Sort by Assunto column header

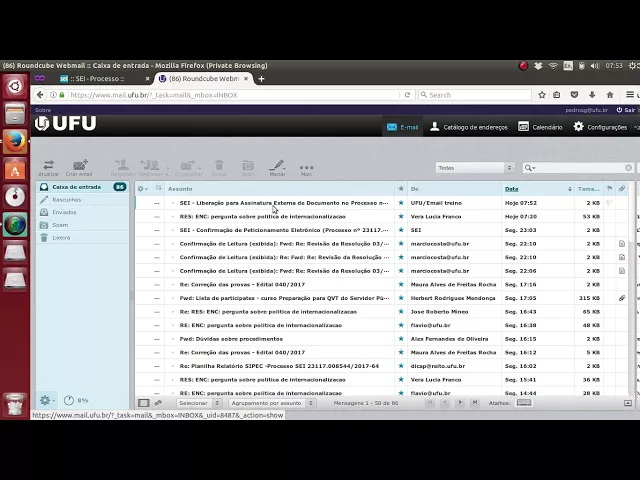[180, 189]
